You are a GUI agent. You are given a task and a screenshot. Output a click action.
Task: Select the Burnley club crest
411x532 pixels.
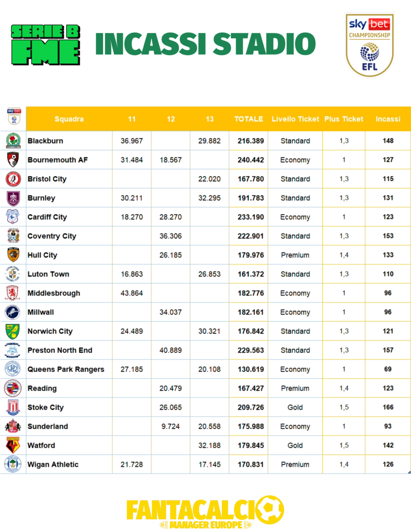click(x=13, y=198)
